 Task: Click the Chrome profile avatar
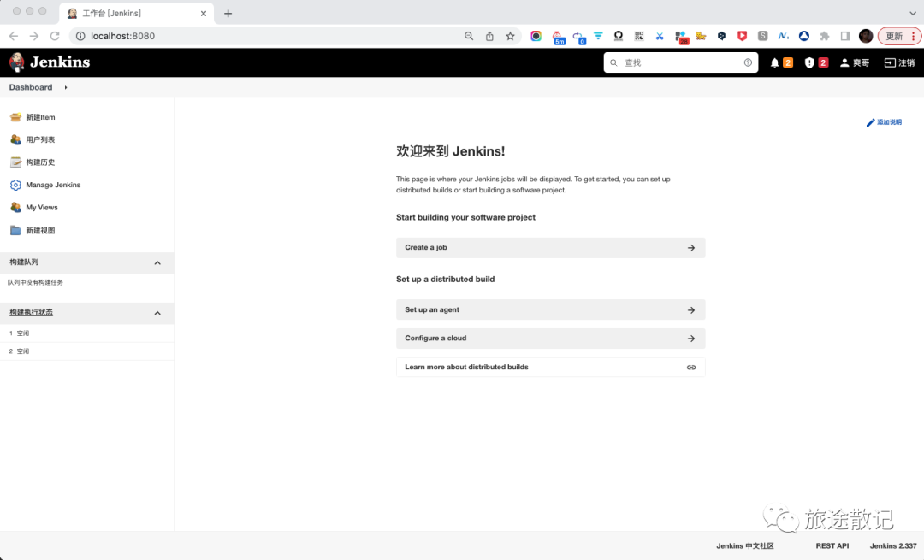(x=866, y=36)
